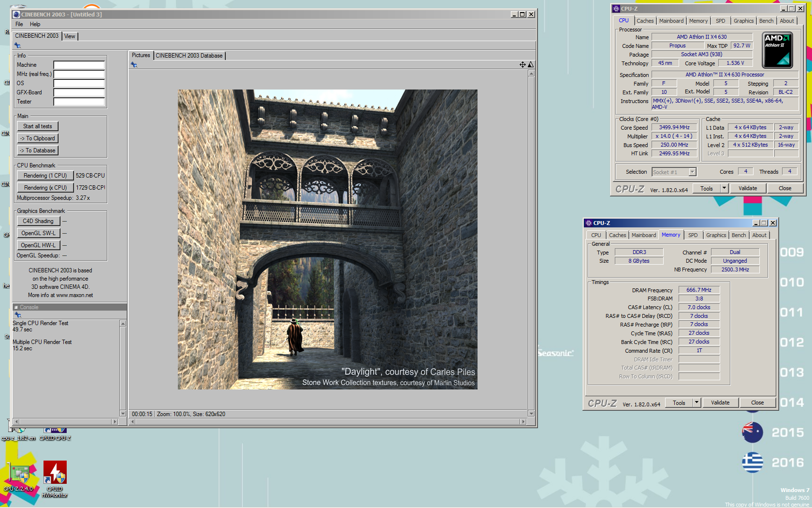This screenshot has width=812, height=508.
Task: Click the To Database button
Action: click(x=38, y=150)
